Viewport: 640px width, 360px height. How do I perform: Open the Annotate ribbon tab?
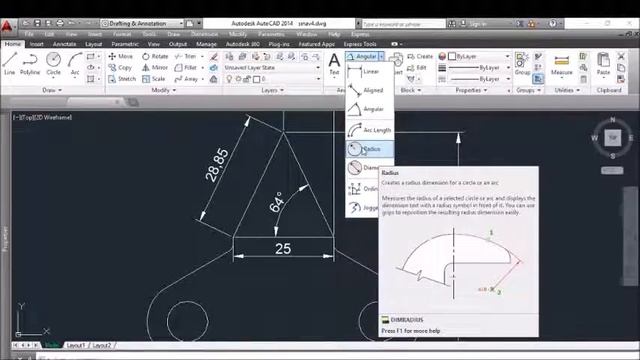pos(64,44)
